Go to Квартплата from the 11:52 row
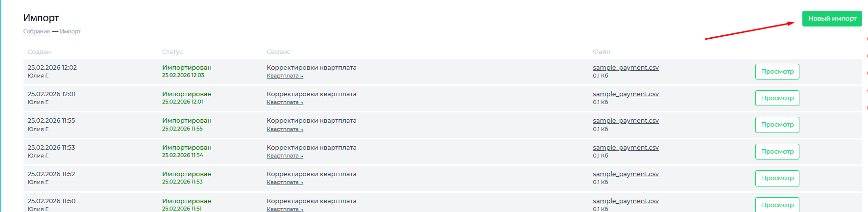 point(285,183)
